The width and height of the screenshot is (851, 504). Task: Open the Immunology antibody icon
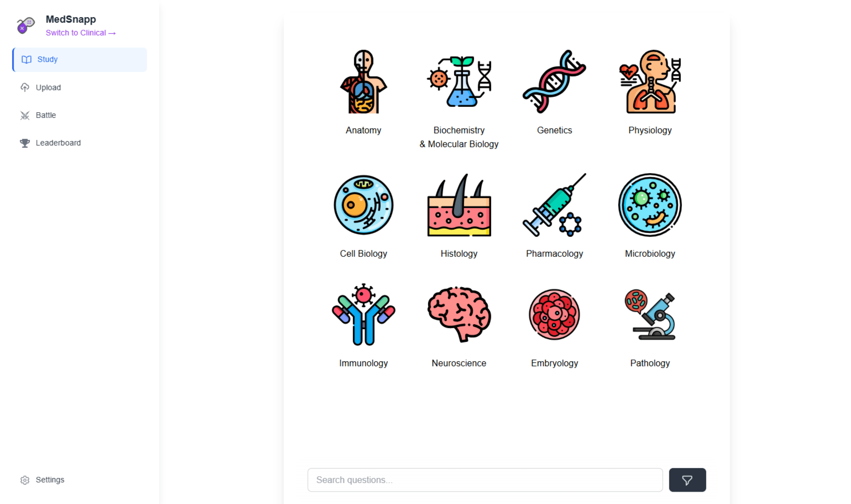[363, 314]
